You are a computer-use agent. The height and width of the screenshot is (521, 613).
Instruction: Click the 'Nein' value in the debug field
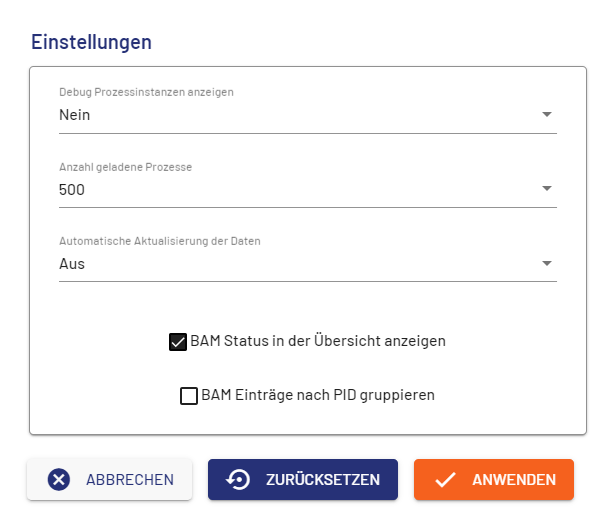click(x=75, y=115)
